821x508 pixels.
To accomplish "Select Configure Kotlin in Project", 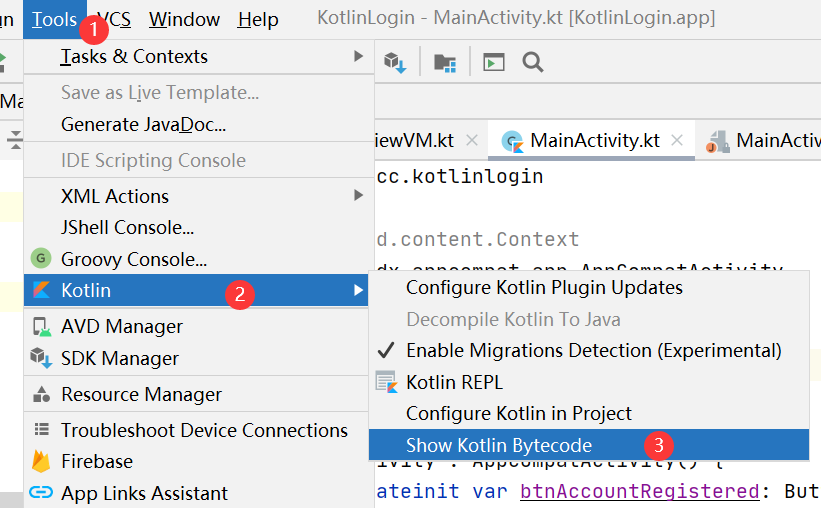I will 589,414.
